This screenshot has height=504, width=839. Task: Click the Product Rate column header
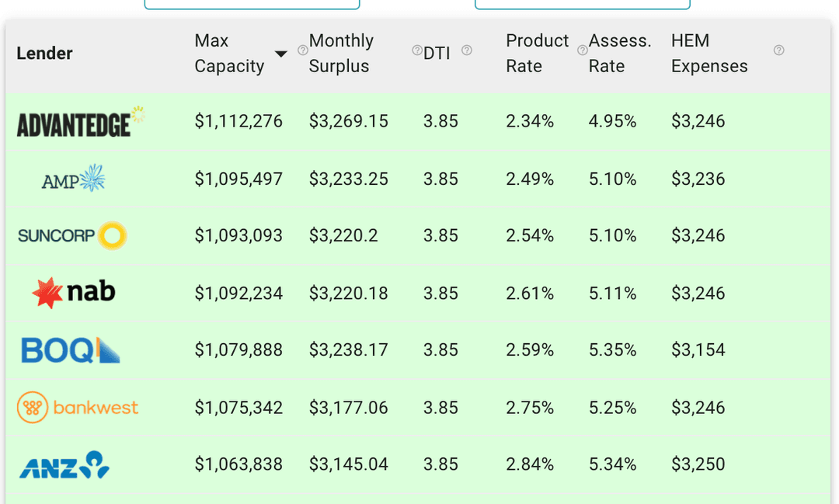(538, 53)
